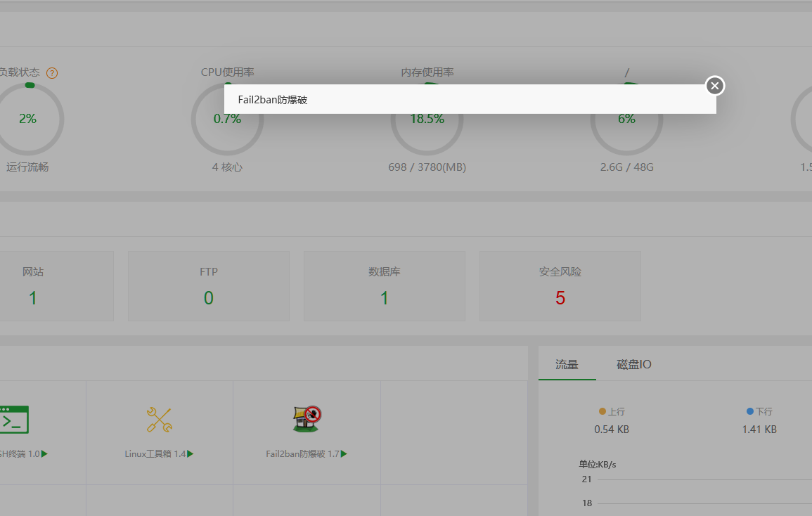
Task: Click the 4 核心 CPU text
Action: [227, 167]
